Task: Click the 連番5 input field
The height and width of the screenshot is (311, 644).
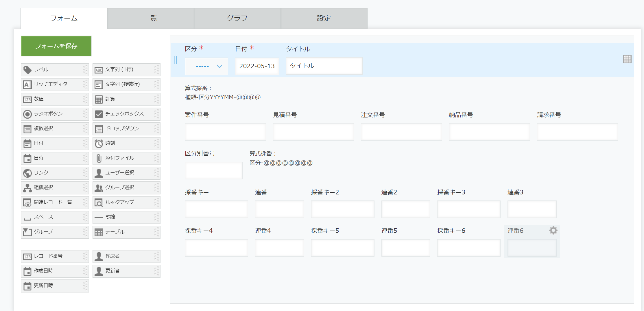Action: click(x=406, y=248)
